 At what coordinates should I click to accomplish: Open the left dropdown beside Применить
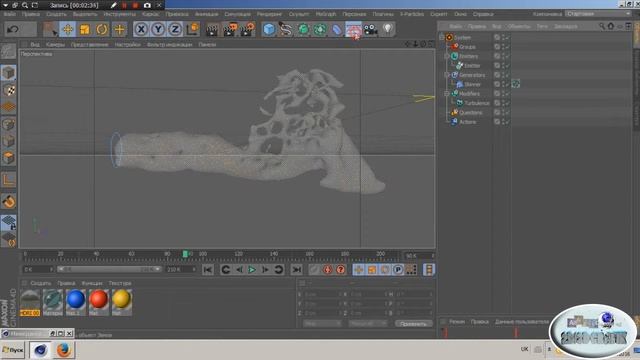322,323
